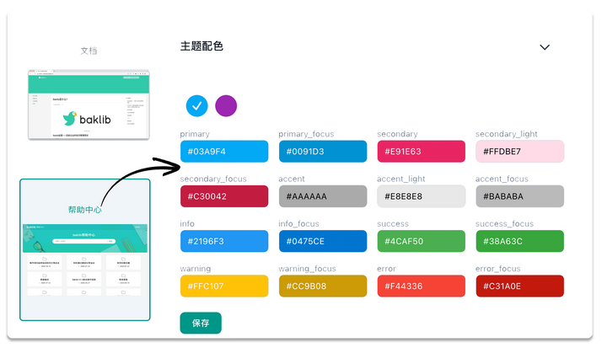The width and height of the screenshot is (607, 364).
Task: Click the success_focus label text
Action: pyautogui.click(x=504, y=224)
